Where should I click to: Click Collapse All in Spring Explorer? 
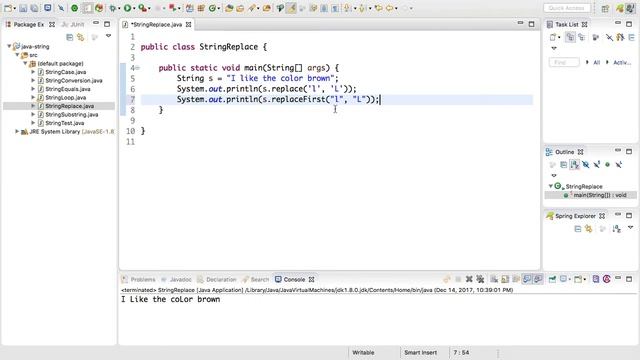[x=578, y=229]
